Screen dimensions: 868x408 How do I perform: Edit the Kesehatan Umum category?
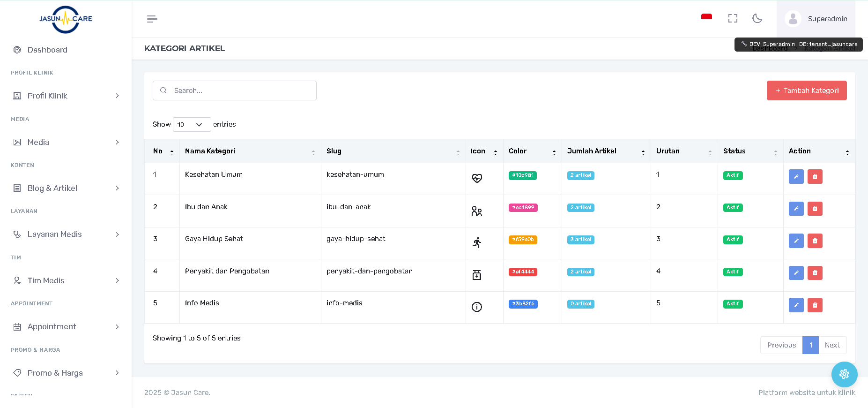coord(796,177)
